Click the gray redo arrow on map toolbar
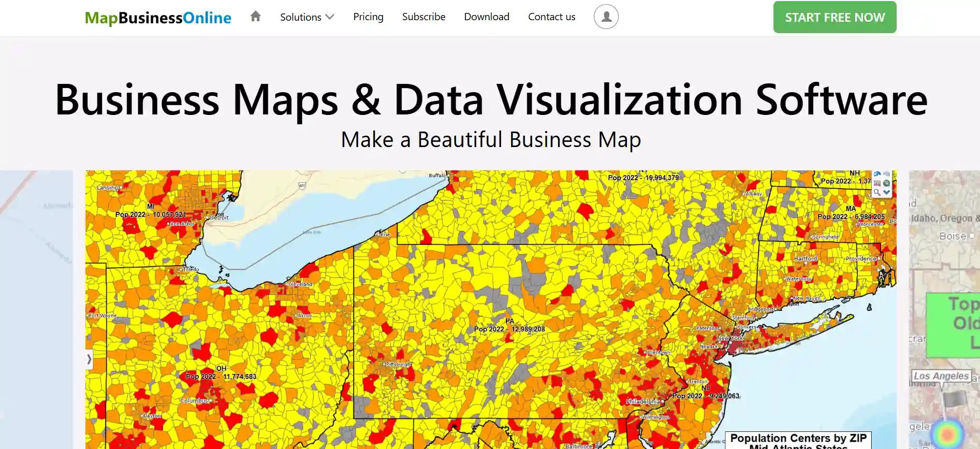The image size is (980, 449). 886,174
